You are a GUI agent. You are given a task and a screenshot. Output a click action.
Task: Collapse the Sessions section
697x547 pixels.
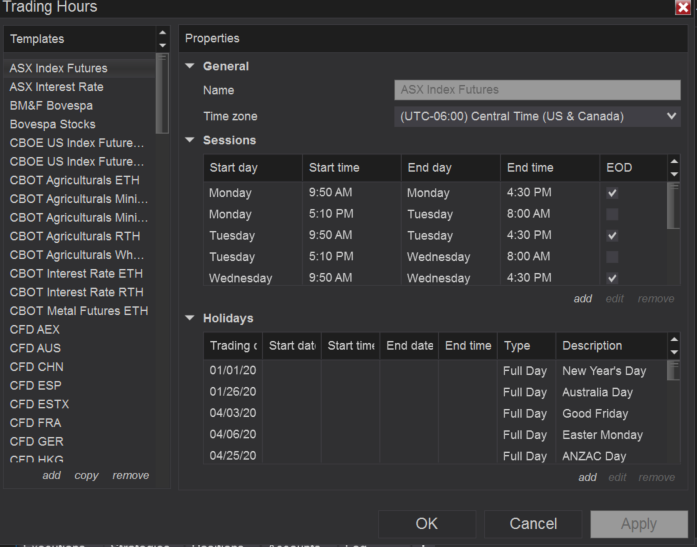coord(190,140)
